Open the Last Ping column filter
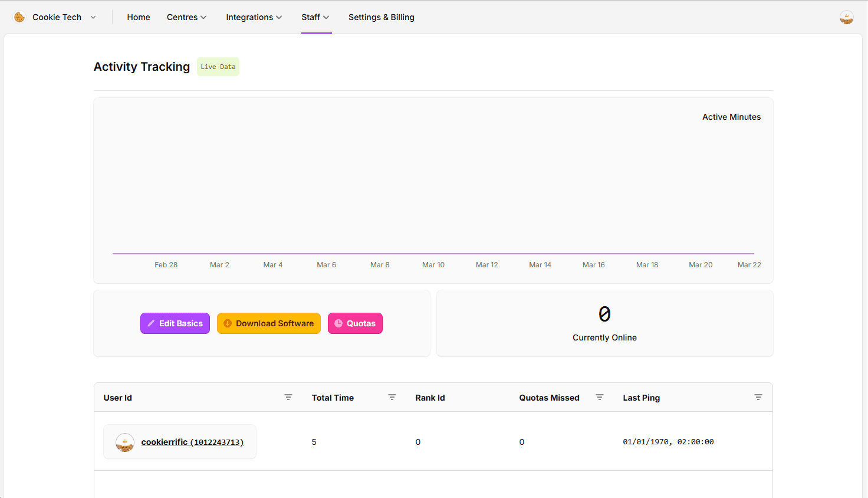Image resolution: width=868 pixels, height=498 pixels. [x=758, y=397]
